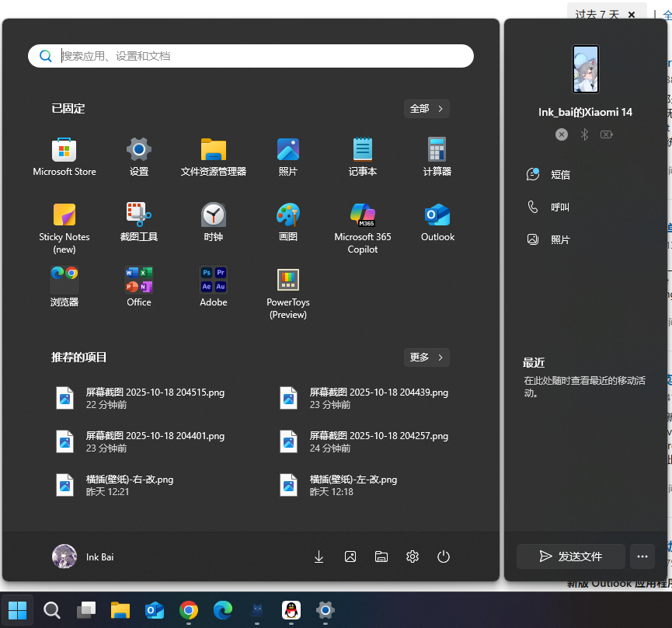Screen dimensions: 672x628
Task: Click the Bluetooth icon under the phone name
Action: click(x=584, y=134)
